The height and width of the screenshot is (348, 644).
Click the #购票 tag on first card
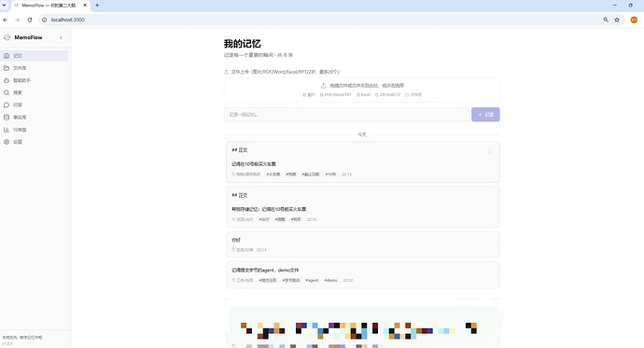(x=291, y=174)
